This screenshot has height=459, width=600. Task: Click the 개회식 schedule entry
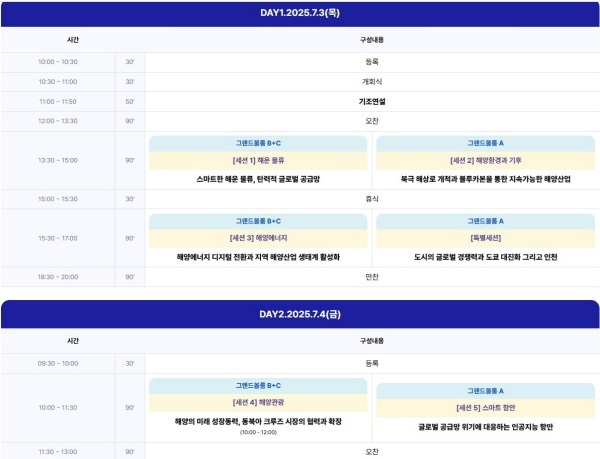pyautogui.click(x=372, y=81)
